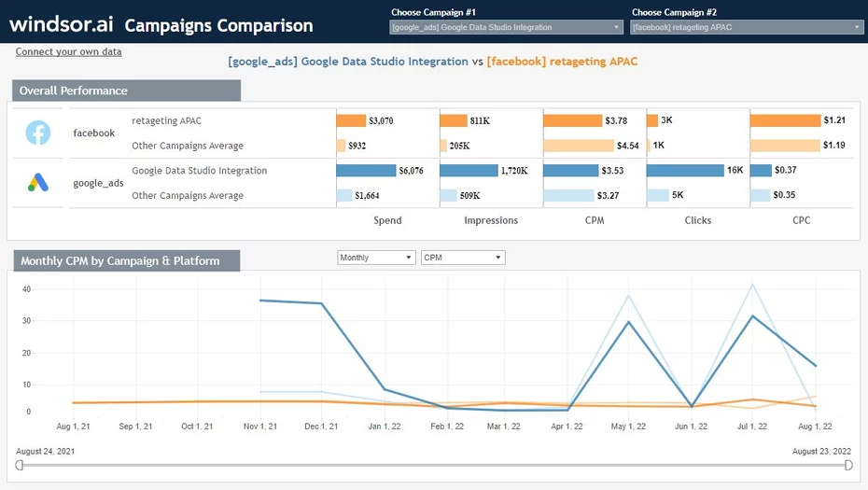
Task: Click the Google other campaigns value $1,664
Action: [x=367, y=195]
